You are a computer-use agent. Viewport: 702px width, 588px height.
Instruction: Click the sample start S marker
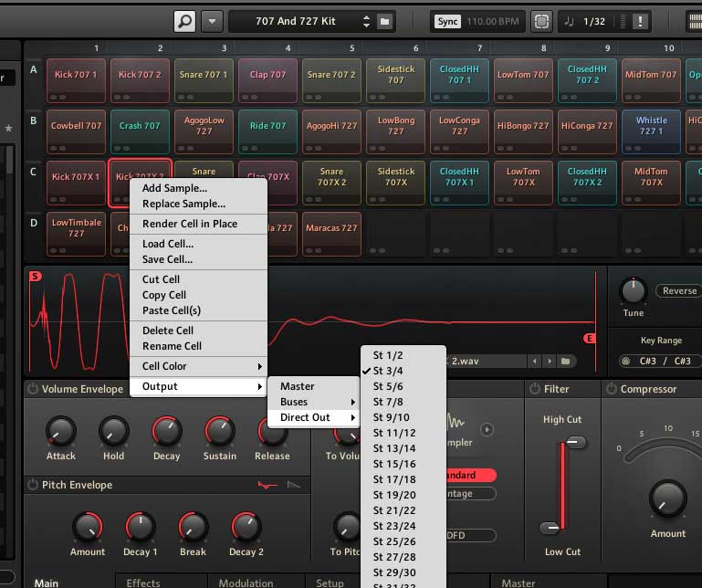tap(36, 277)
